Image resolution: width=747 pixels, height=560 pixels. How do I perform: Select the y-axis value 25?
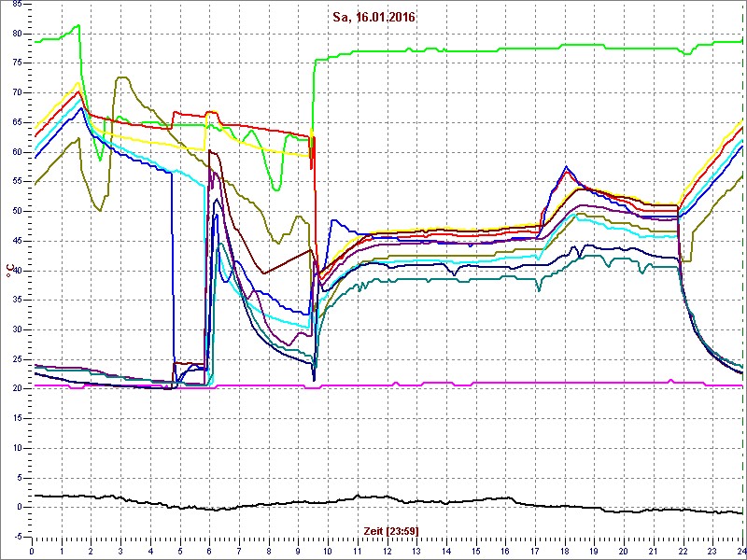tap(17, 359)
